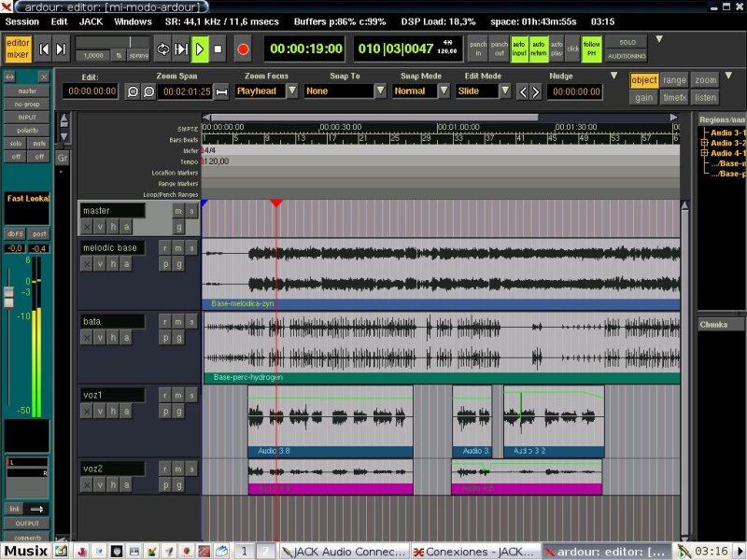Open master track group 'g' button

pos(178,227)
